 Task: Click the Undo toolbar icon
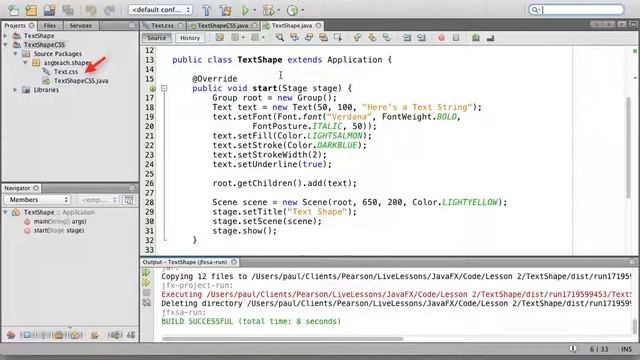(91, 10)
